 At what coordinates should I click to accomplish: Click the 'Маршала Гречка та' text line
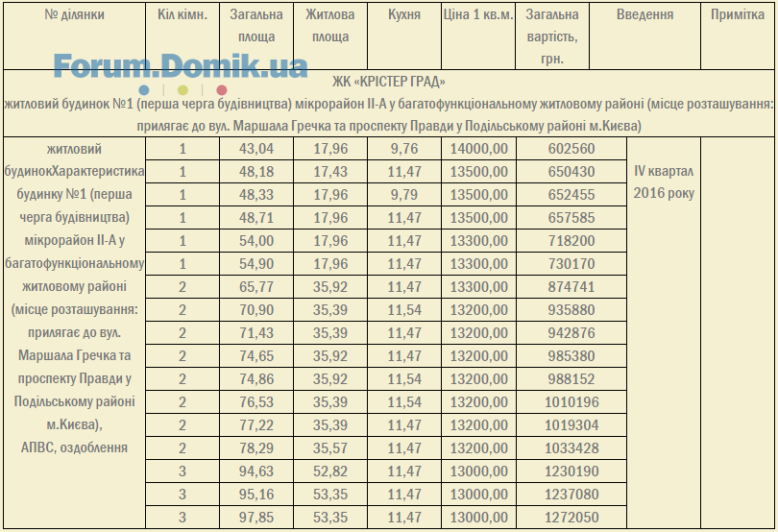pyautogui.click(x=74, y=355)
